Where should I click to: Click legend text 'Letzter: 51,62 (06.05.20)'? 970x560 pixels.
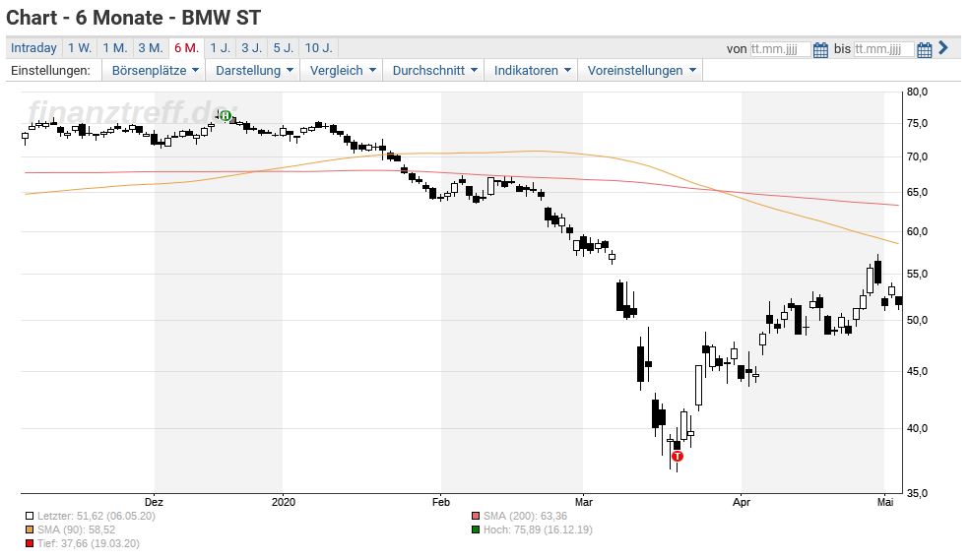pos(96,516)
